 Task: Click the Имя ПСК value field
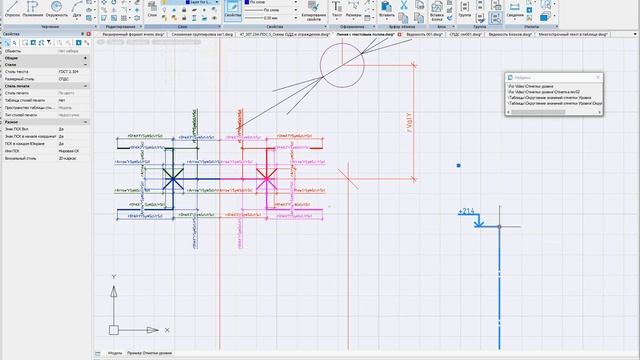point(69,151)
